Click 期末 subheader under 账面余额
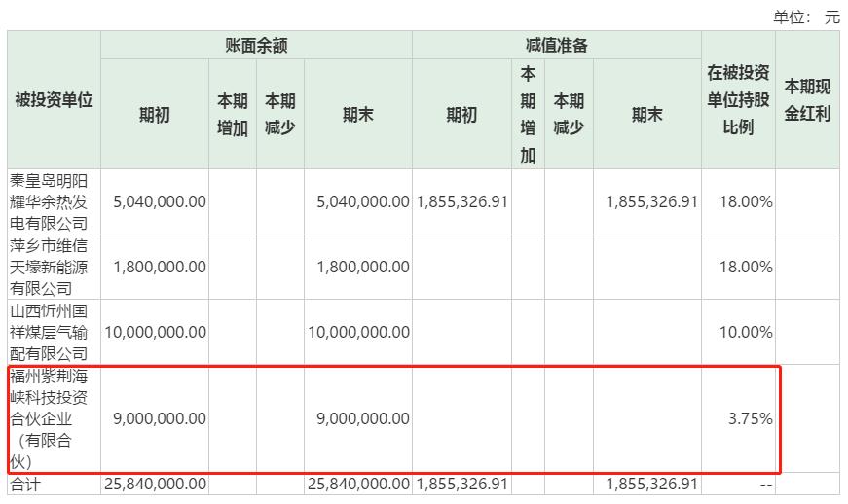 (x=358, y=115)
